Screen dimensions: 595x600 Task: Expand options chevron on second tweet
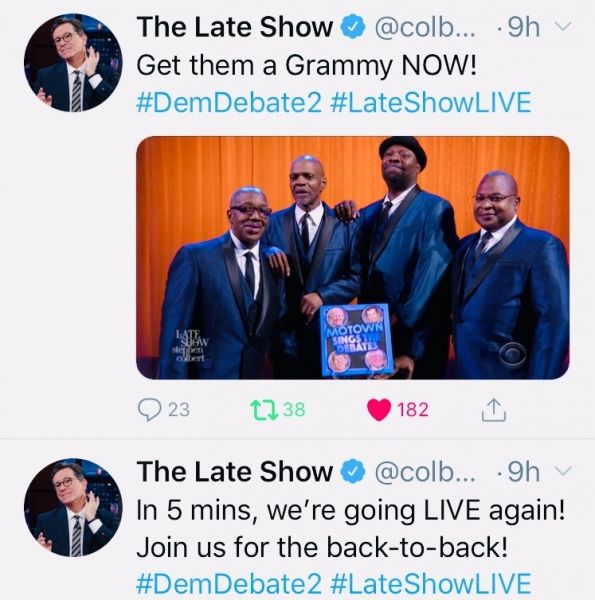pos(563,471)
